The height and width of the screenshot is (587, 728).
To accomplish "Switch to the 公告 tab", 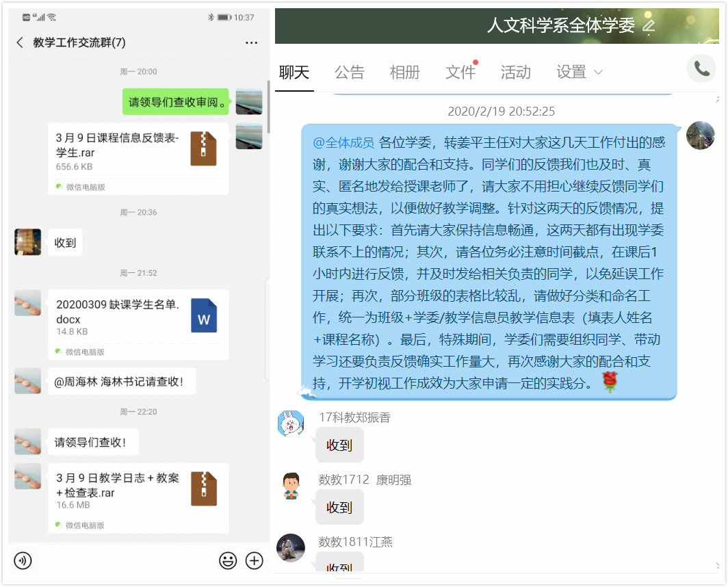I will (x=349, y=73).
